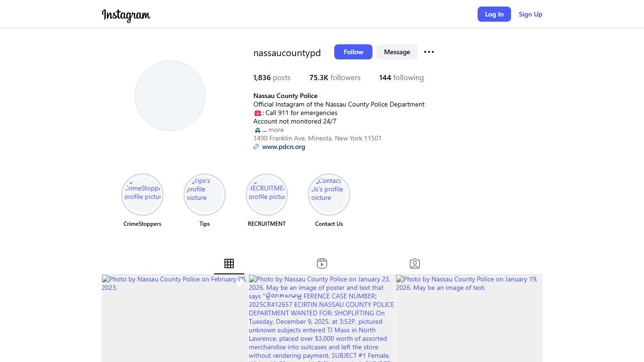This screenshot has width=644, height=362.
Task: Open the CrimeStoppers story highlight
Action: pos(142,195)
